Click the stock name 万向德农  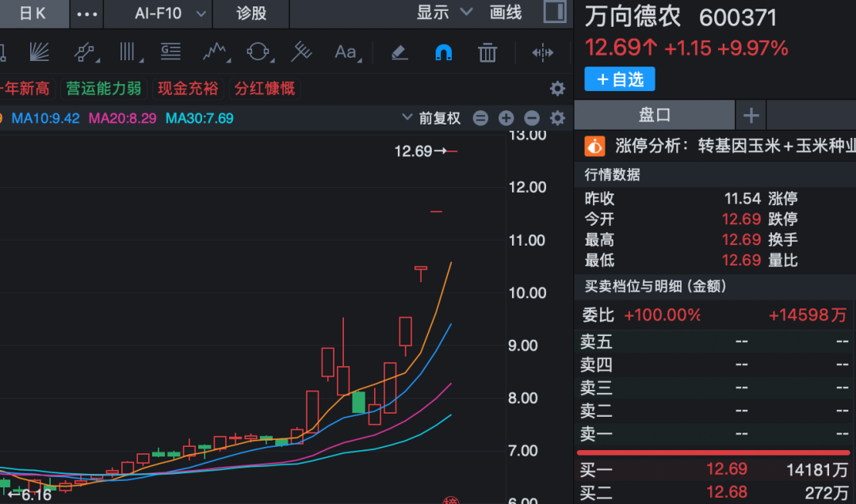coord(632,17)
